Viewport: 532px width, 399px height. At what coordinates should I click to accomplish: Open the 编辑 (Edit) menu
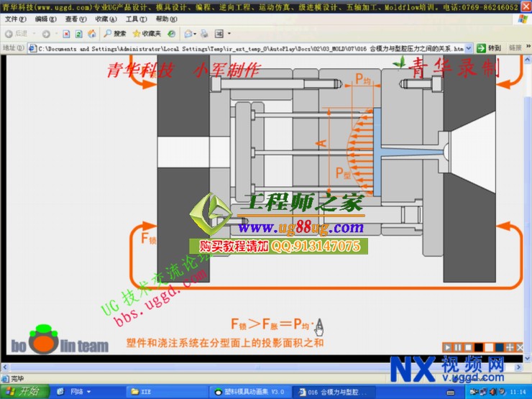click(x=46, y=19)
